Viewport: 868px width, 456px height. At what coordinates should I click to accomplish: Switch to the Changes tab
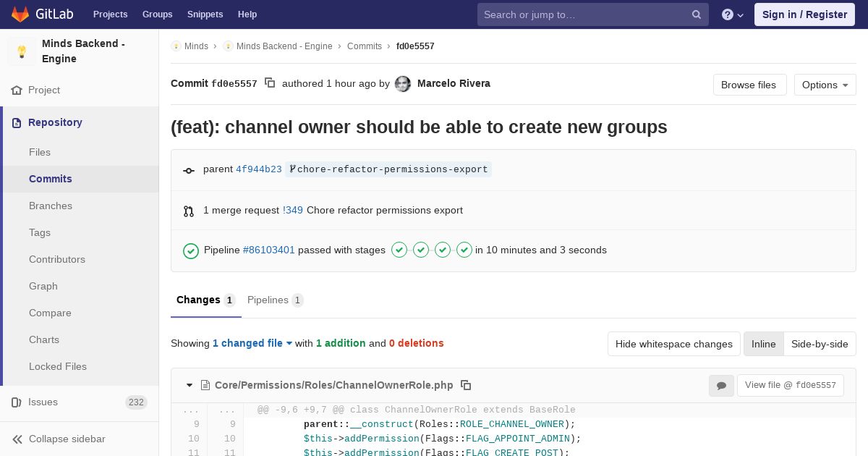206,300
